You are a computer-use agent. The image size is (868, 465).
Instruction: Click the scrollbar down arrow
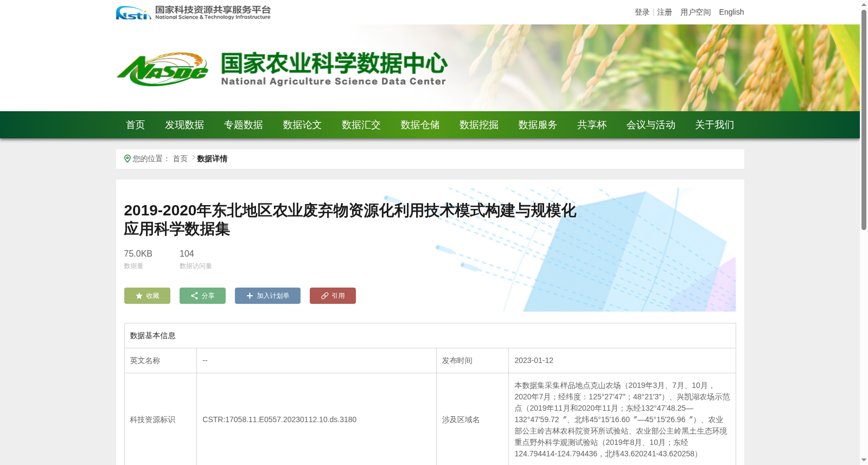[x=864, y=460]
